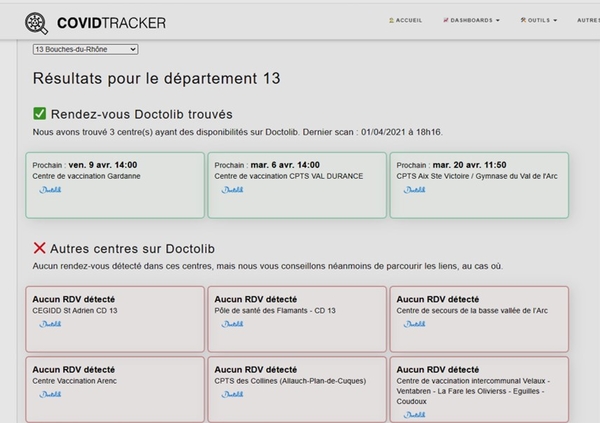This screenshot has width=600, height=423.
Task: Select the Centre de vaccination CPTS VAL DURANCE card
Action: (297, 185)
